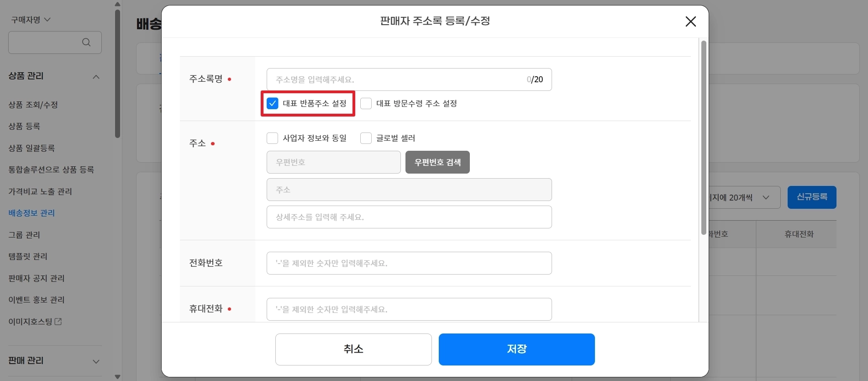Click the 우편번호 검색 button

click(437, 162)
